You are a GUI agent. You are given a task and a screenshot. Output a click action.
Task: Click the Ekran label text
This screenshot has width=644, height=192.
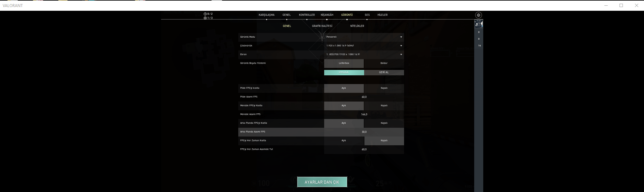click(x=243, y=54)
